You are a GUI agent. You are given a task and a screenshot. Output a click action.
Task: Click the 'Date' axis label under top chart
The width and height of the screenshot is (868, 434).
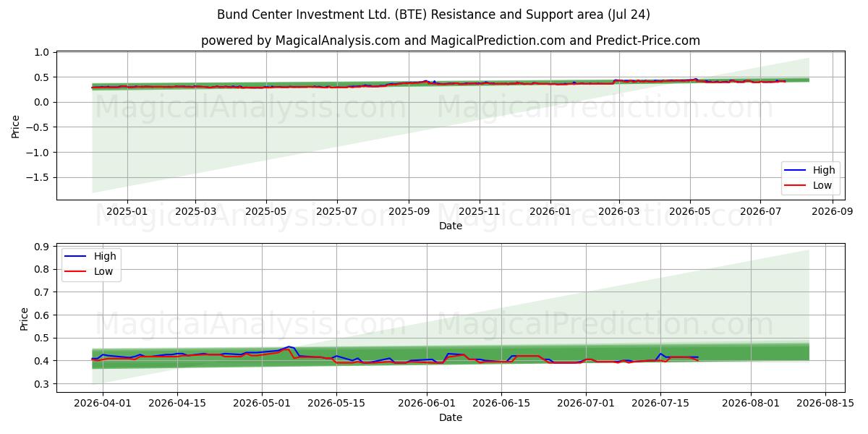451,226
